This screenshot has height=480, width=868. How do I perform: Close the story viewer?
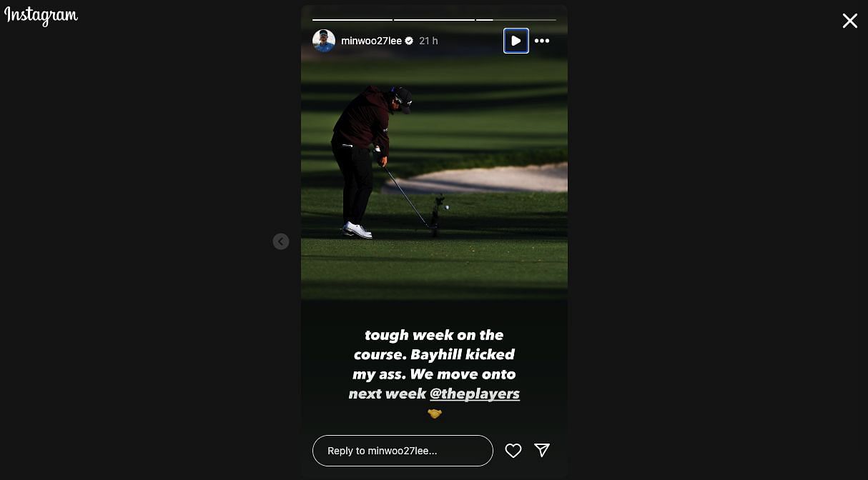click(849, 21)
